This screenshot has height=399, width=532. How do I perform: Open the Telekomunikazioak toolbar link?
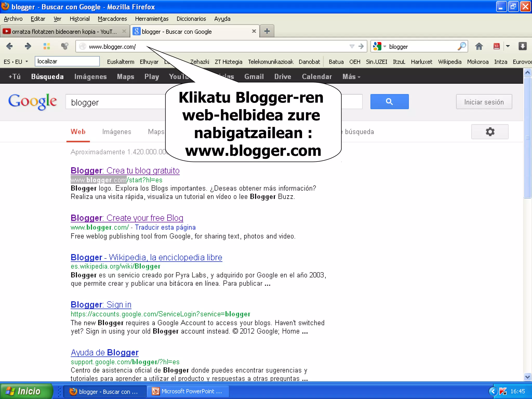(270, 62)
